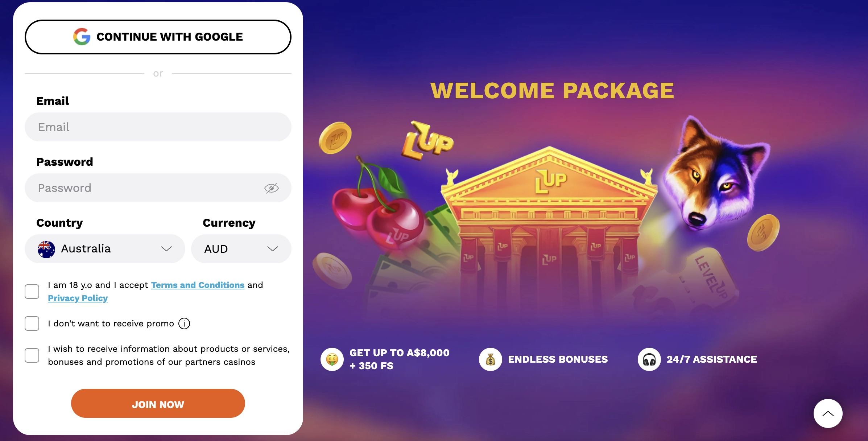Click Continue with Google button
Image resolution: width=868 pixels, height=441 pixels.
point(158,37)
